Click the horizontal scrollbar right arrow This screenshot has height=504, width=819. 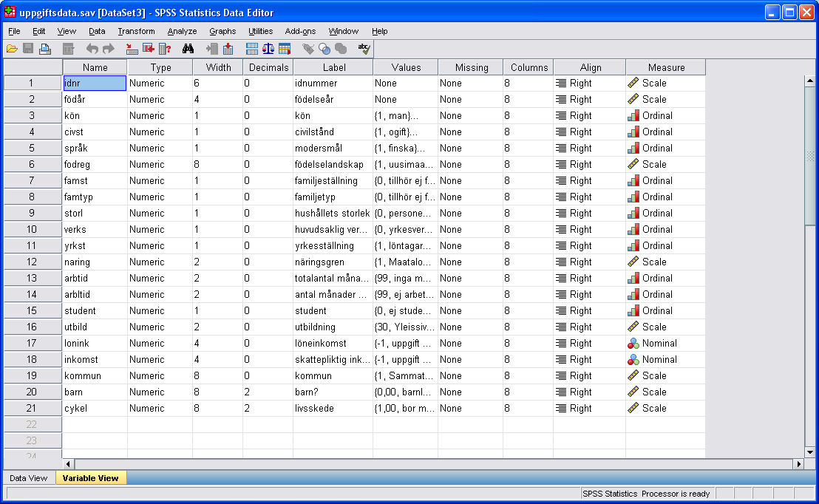pyautogui.click(x=798, y=464)
